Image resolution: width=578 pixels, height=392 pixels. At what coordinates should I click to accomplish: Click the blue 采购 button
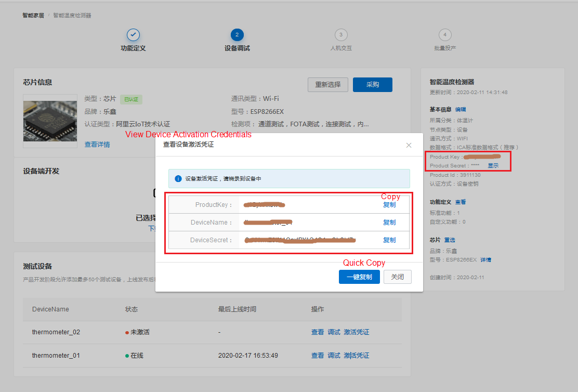click(x=372, y=85)
